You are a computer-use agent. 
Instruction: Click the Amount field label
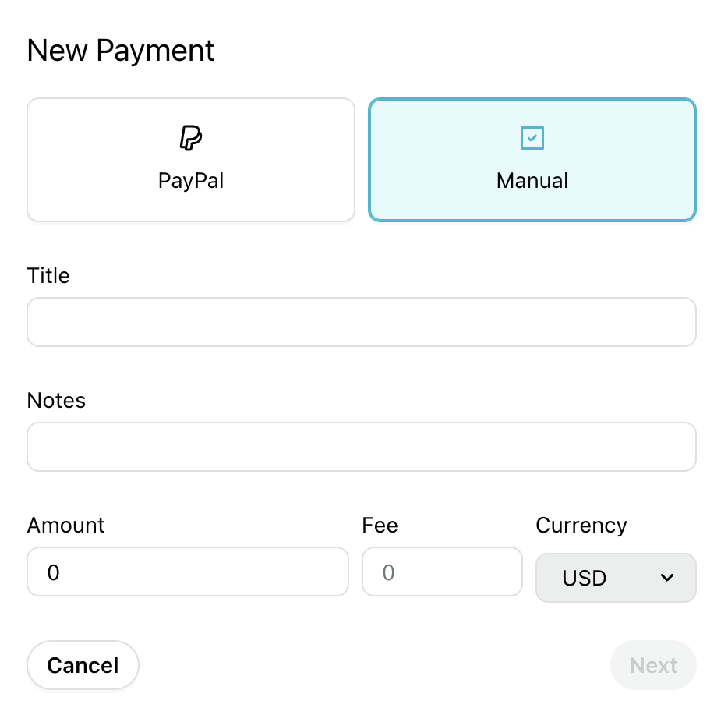[65, 526]
